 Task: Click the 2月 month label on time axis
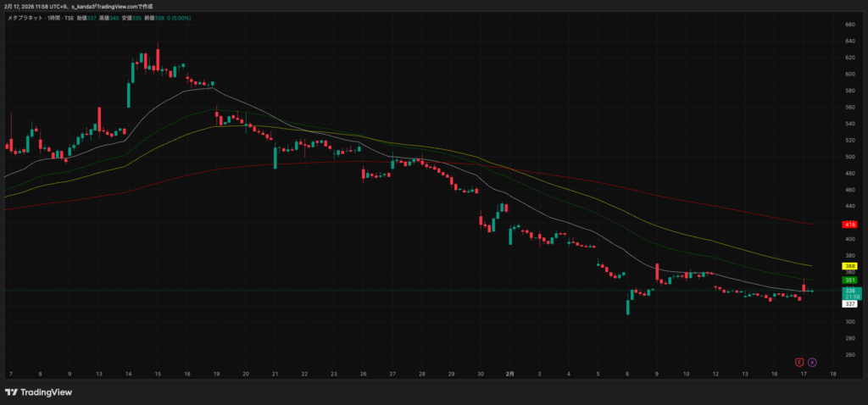[509, 373]
